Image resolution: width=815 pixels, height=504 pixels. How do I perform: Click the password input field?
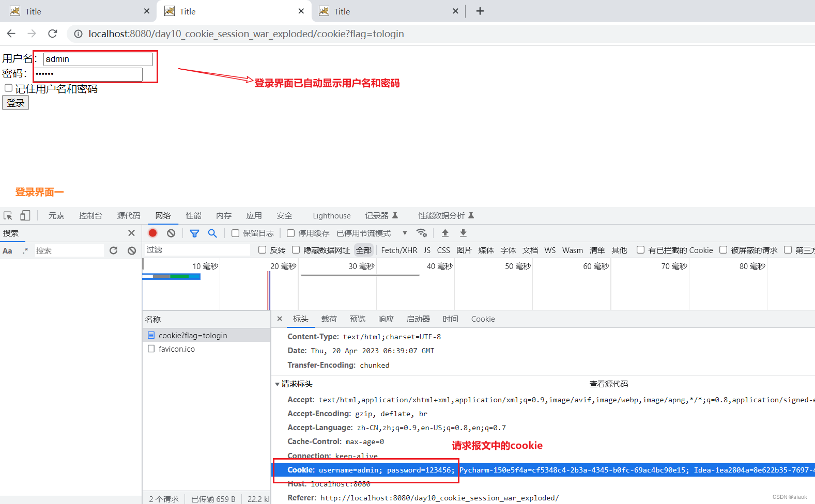(x=88, y=74)
